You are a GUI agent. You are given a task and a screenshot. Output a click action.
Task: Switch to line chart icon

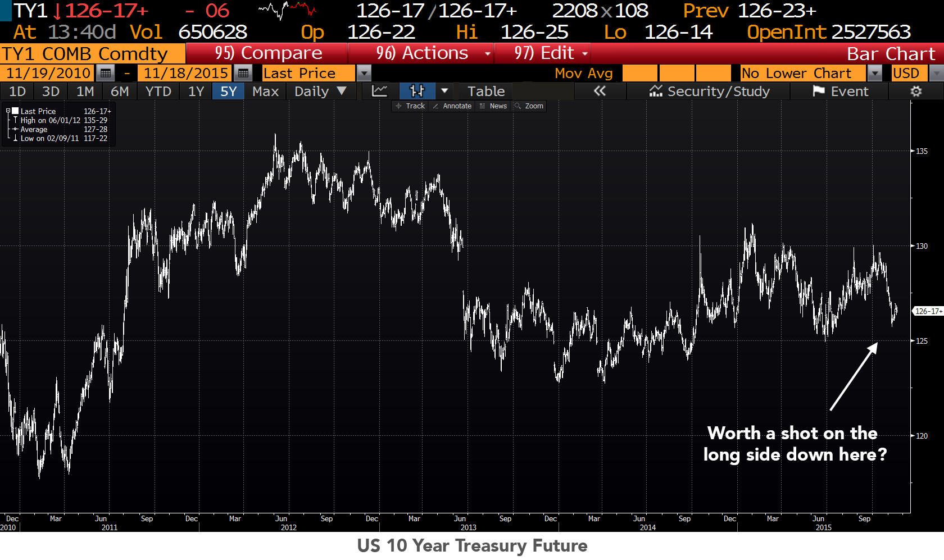[379, 91]
